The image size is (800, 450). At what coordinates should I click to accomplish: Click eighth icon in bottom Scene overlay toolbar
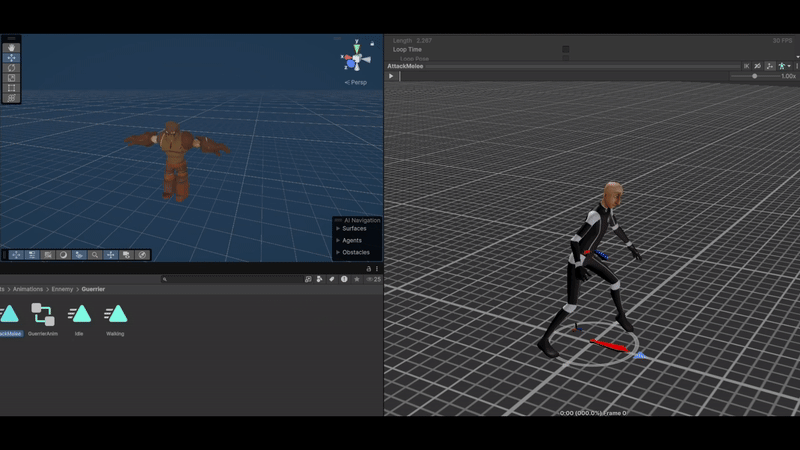tap(127, 255)
